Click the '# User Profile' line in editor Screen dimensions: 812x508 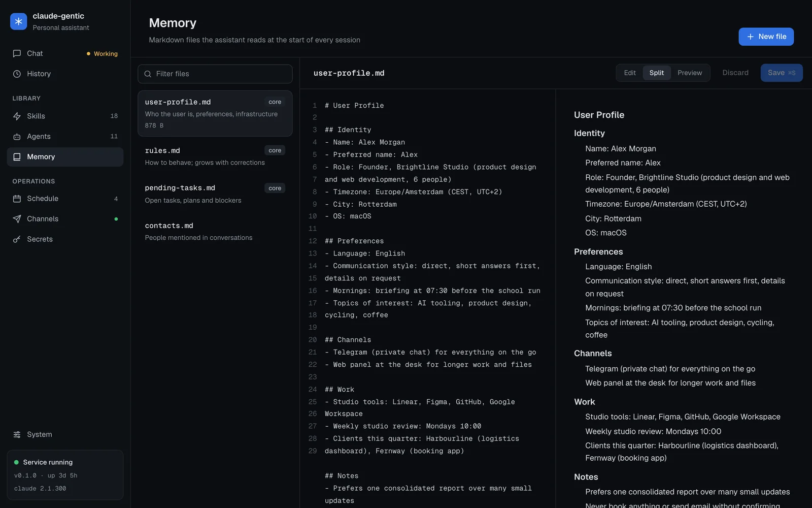[x=354, y=106]
